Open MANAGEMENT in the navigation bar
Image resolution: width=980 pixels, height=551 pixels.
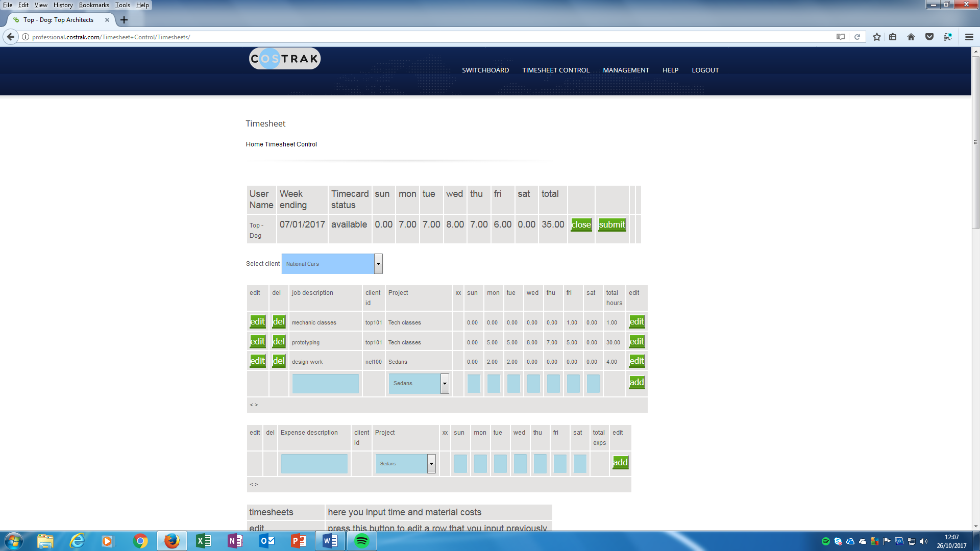tap(626, 70)
